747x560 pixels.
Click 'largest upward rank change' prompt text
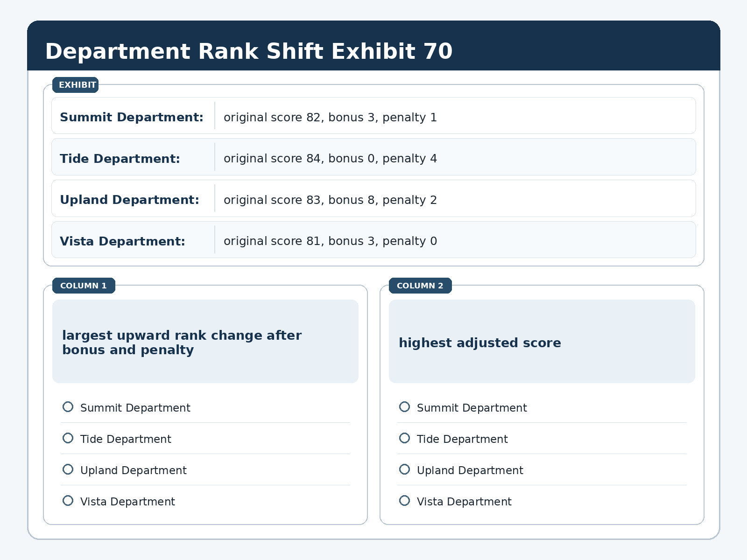coord(182,343)
